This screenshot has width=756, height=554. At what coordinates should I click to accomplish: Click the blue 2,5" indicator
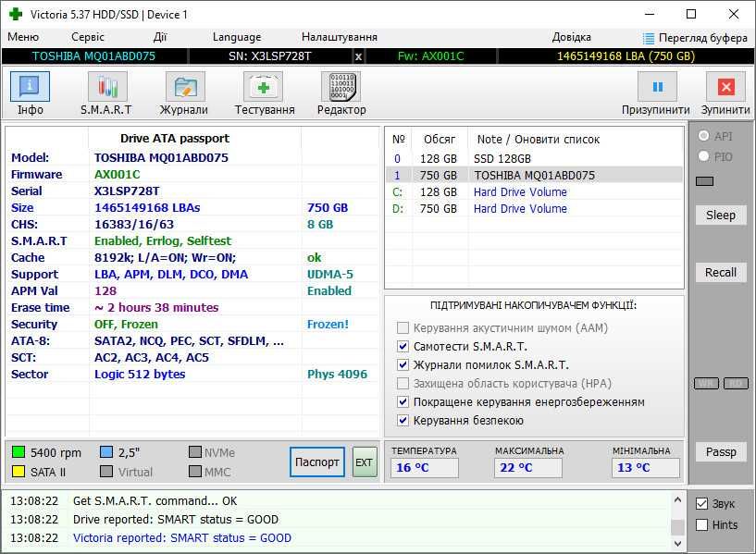106,452
